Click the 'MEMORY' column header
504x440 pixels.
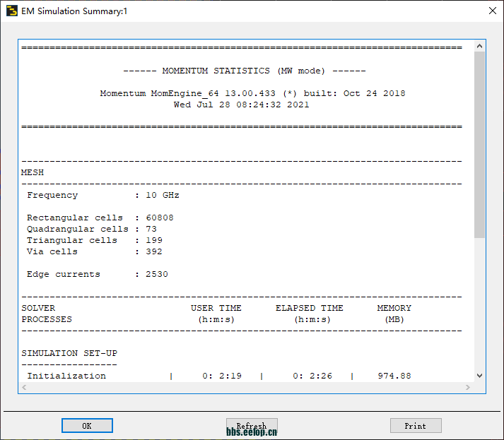point(394,308)
